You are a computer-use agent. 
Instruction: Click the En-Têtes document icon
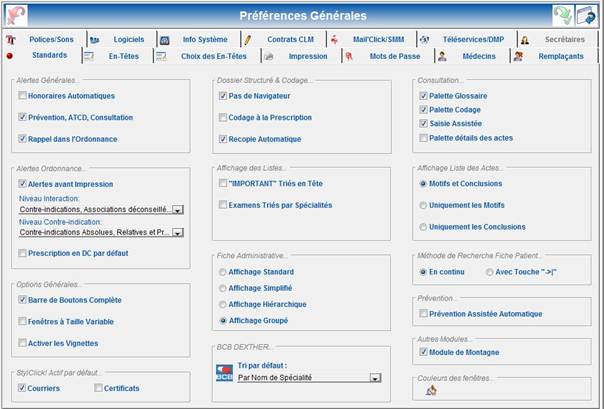[x=89, y=57]
